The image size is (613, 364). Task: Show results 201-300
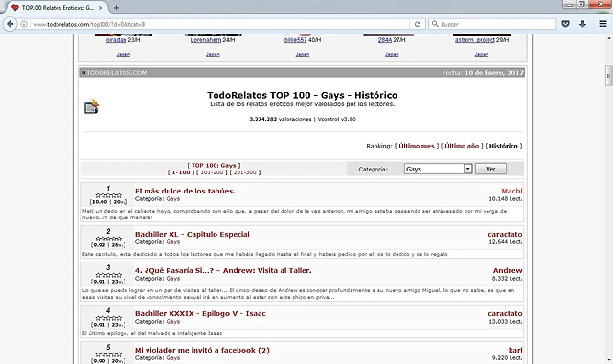coord(245,172)
